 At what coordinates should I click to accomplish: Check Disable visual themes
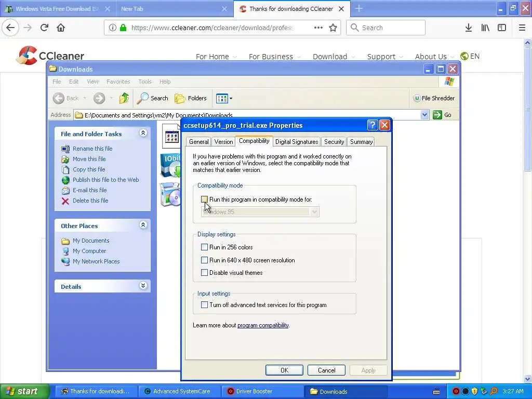point(204,272)
